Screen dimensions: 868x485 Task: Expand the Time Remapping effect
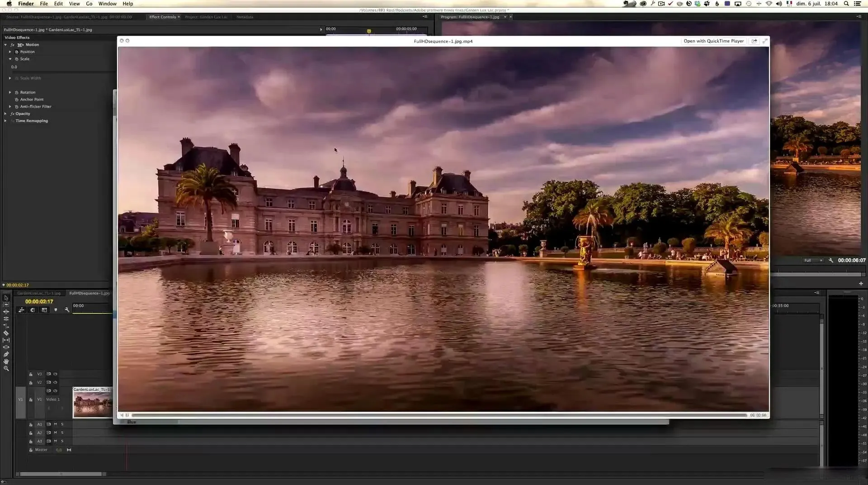[5, 121]
